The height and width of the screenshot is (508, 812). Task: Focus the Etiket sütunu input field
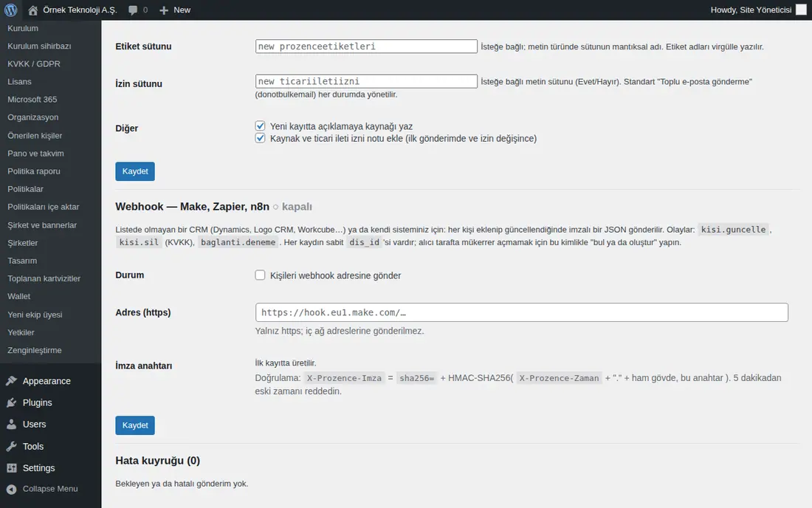pyautogui.click(x=366, y=46)
